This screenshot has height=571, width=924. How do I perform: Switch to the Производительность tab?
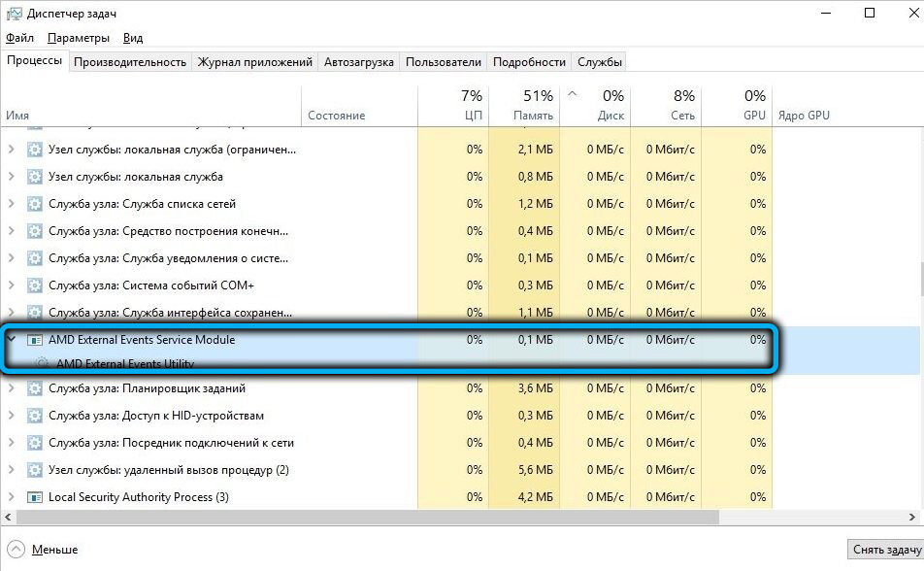[x=130, y=62]
